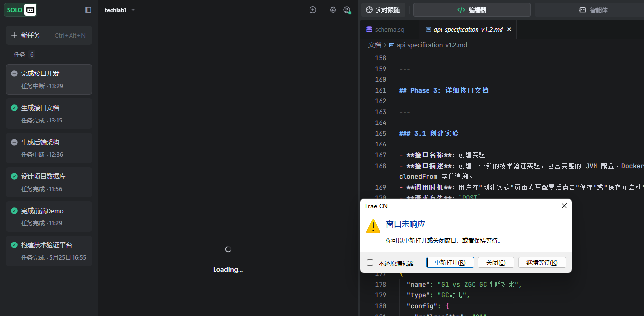The image size is (644, 316).
Task: Open the 设计项目数据库 task
Action: (49, 182)
